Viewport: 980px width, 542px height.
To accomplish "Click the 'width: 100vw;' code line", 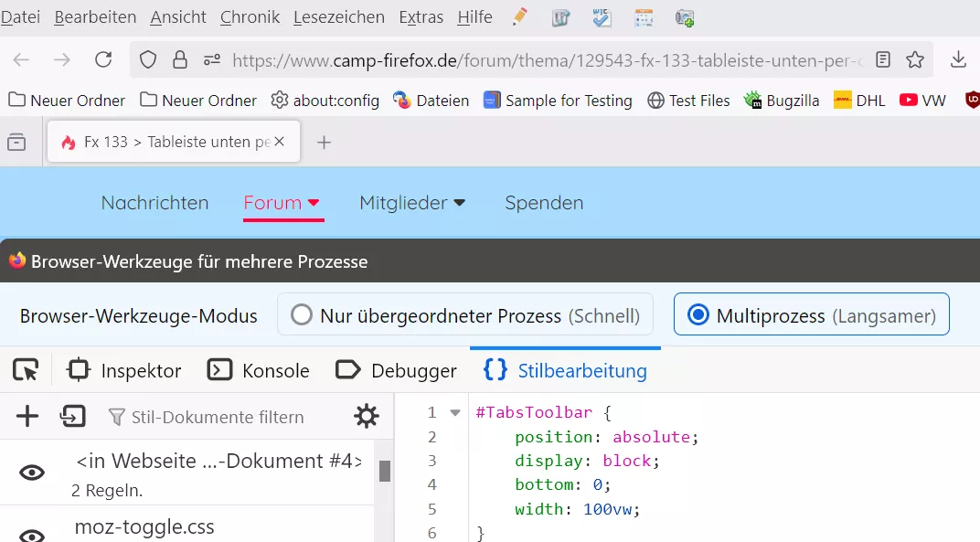I will 577,509.
